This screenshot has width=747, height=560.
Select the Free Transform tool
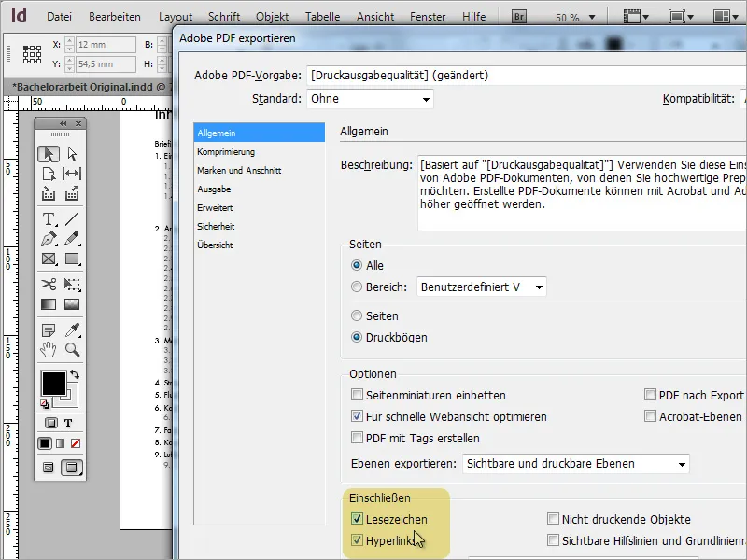pos(72,285)
